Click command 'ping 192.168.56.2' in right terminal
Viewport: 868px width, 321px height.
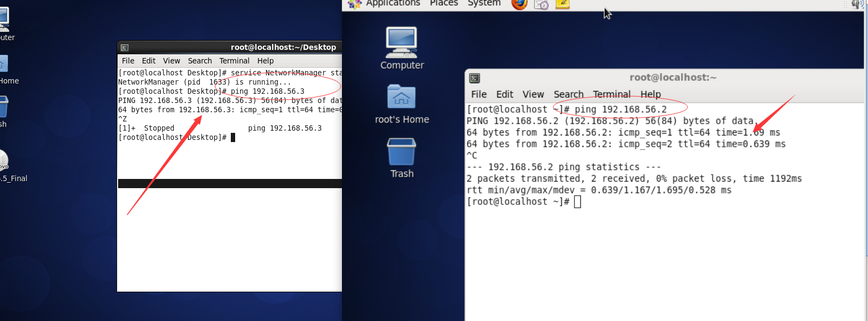(621, 110)
